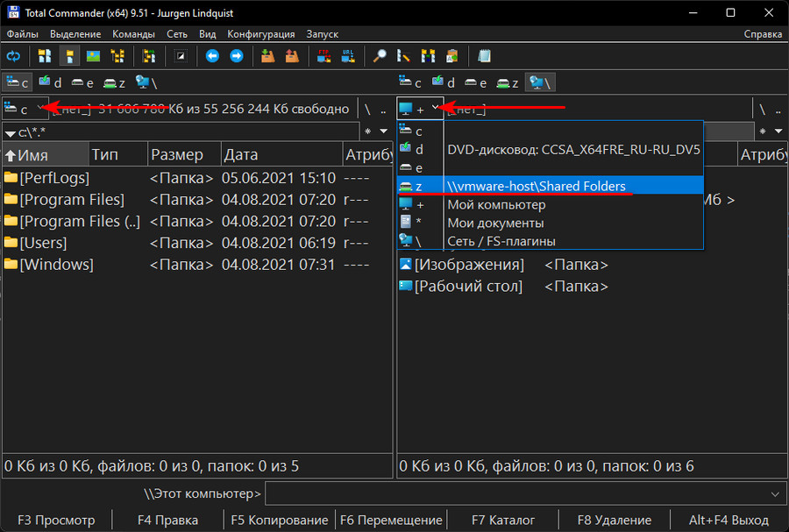The height and width of the screenshot is (532, 789).
Task: Open the Файлы menu
Action: click(x=23, y=34)
